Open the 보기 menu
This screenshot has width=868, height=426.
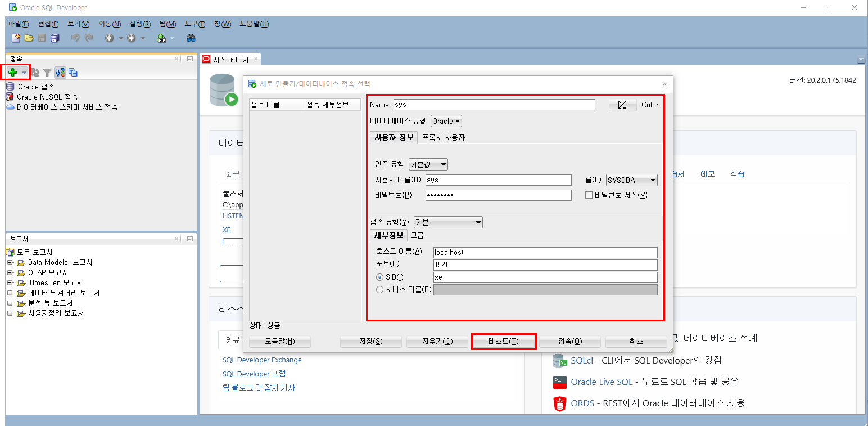pos(79,24)
